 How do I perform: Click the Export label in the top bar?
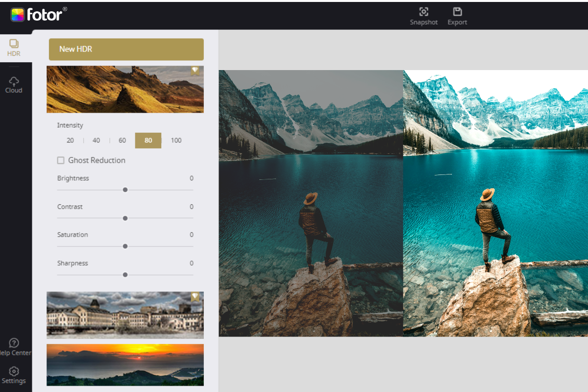457,22
